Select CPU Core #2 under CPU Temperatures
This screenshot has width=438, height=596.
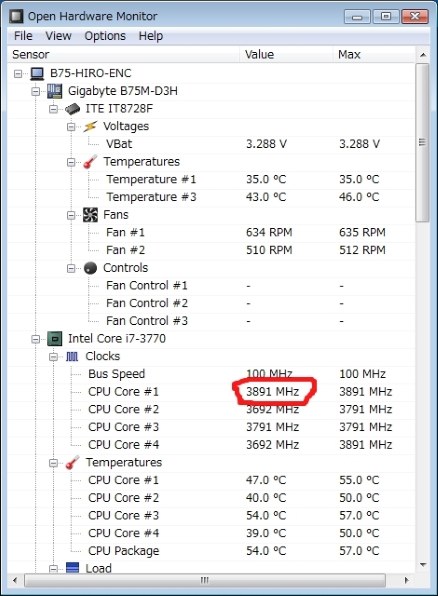coord(211,498)
